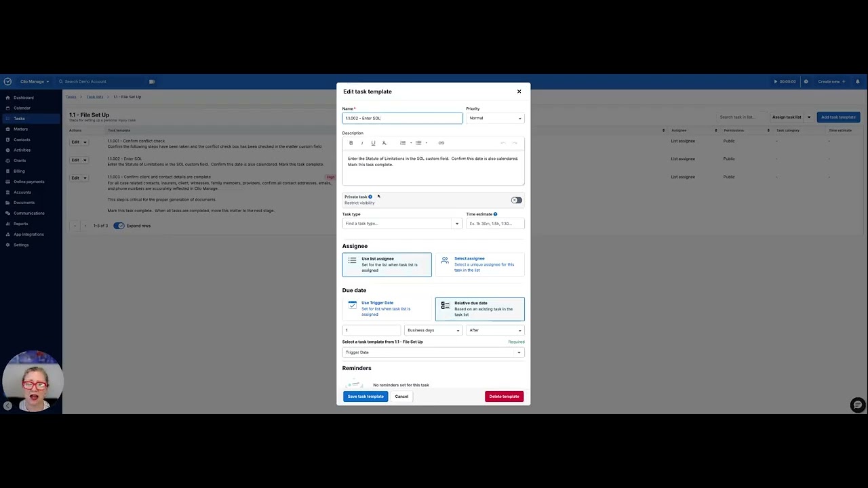Open Time estimate info tooltip icon

point(495,214)
